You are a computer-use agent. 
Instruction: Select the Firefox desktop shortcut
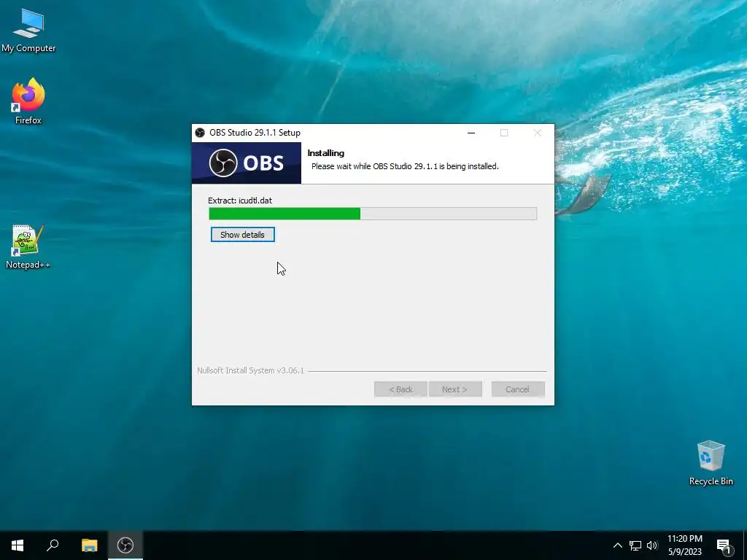[x=28, y=101]
